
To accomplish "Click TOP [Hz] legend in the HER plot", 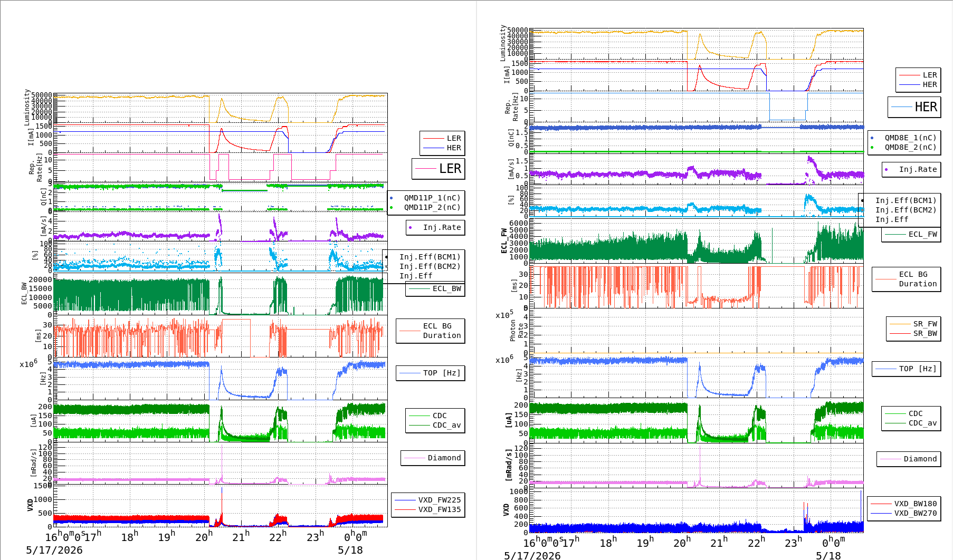I will pos(918,369).
